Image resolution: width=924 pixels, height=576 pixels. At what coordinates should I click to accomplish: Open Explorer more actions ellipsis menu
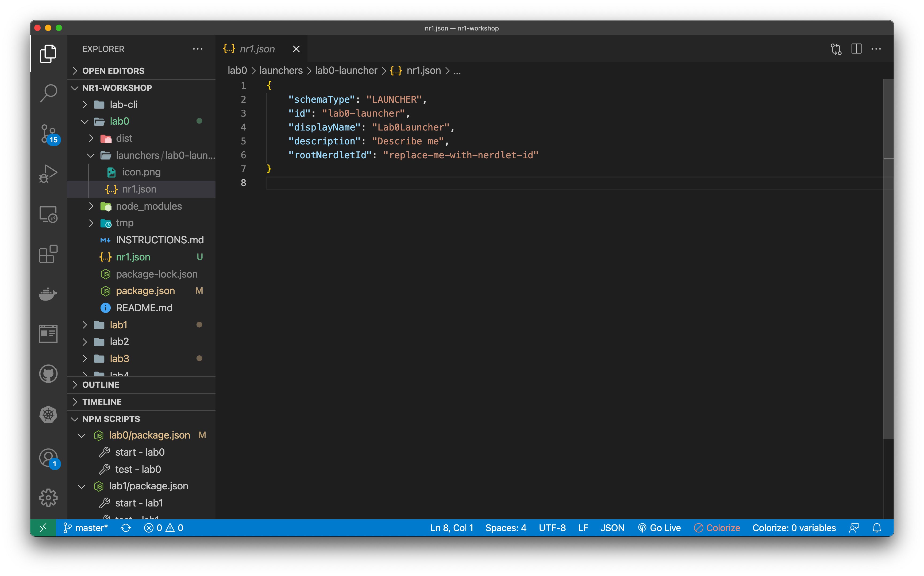[198, 49]
